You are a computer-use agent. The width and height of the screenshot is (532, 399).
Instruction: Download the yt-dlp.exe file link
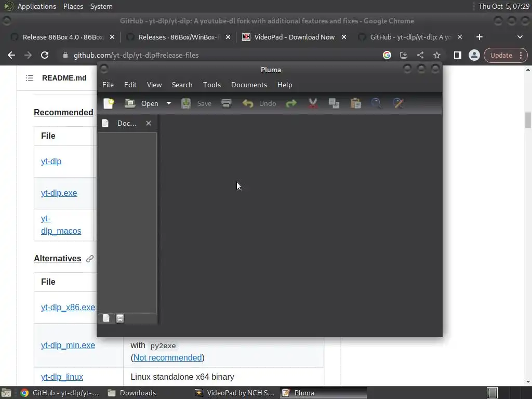click(59, 193)
